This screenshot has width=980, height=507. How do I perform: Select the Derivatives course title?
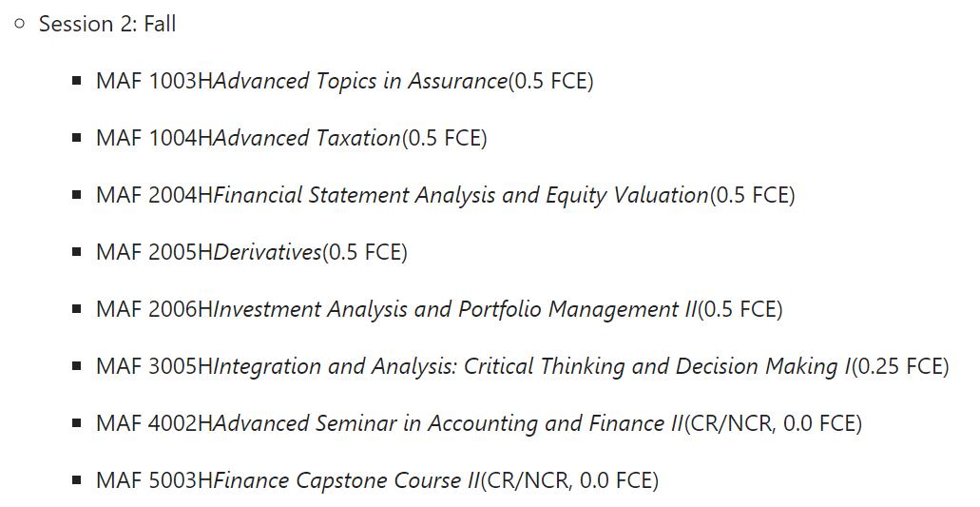(x=267, y=252)
